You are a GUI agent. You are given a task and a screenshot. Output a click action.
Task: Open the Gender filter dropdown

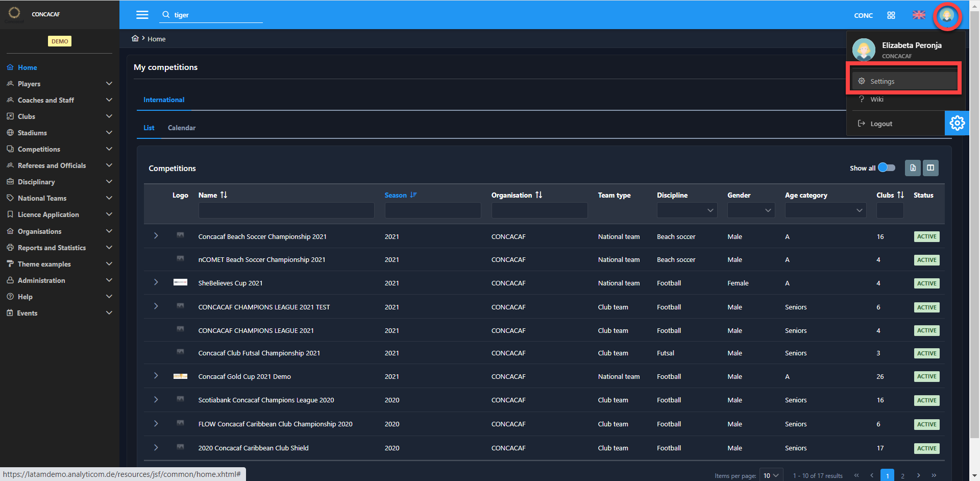click(x=751, y=210)
